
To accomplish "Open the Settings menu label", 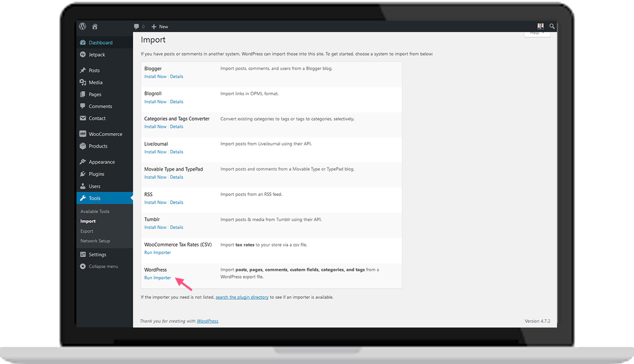I will point(97,255).
